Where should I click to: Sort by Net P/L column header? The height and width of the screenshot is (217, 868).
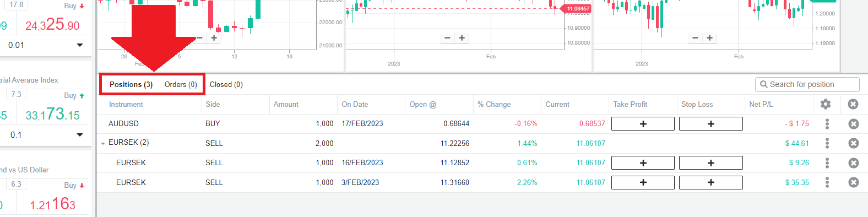(x=761, y=104)
